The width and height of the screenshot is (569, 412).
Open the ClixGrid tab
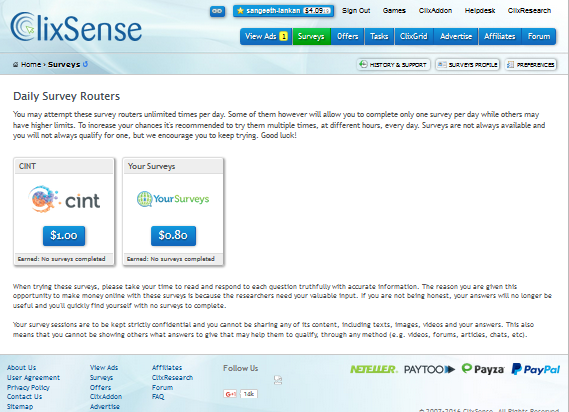[414, 36]
